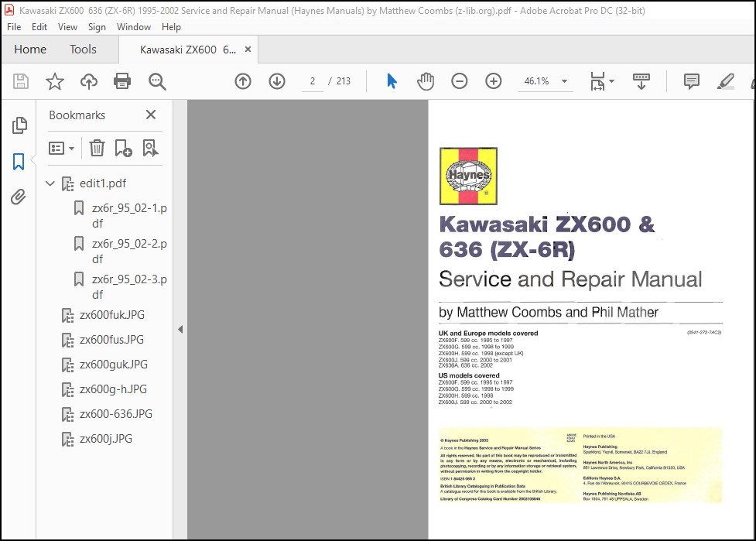Select the Highlight pen tool

click(x=725, y=81)
